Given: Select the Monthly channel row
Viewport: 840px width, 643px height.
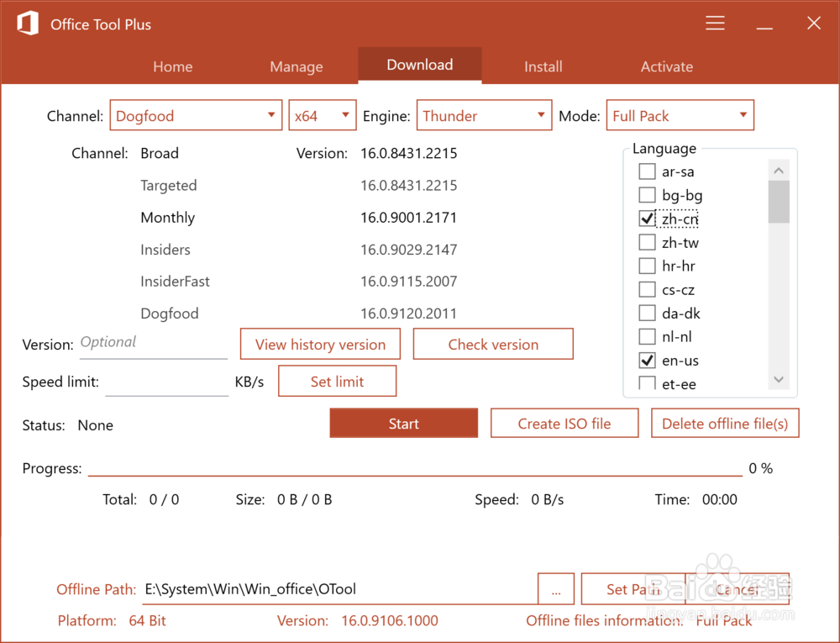Looking at the screenshot, I should (x=168, y=218).
